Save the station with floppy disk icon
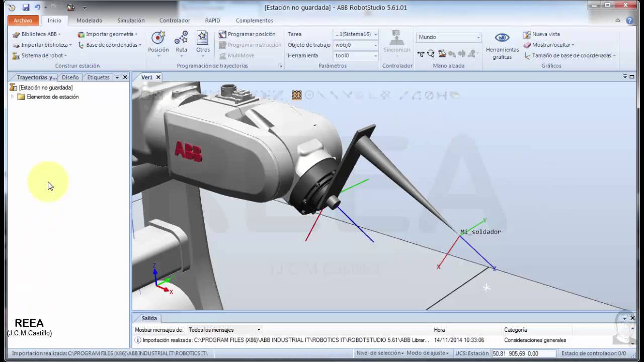This screenshot has width=644, height=362. coord(26,8)
